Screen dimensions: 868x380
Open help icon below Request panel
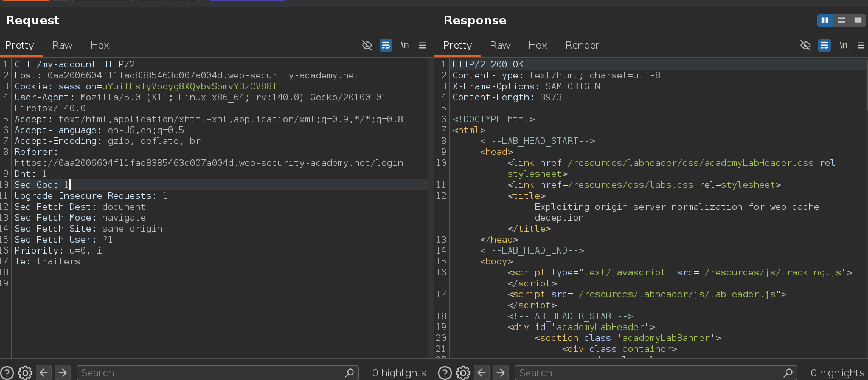click(x=7, y=373)
